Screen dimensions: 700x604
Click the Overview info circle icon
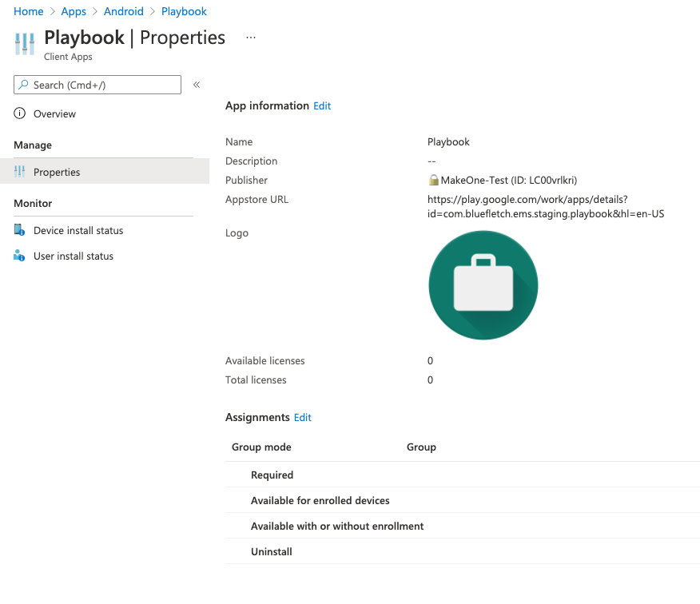[x=20, y=113]
